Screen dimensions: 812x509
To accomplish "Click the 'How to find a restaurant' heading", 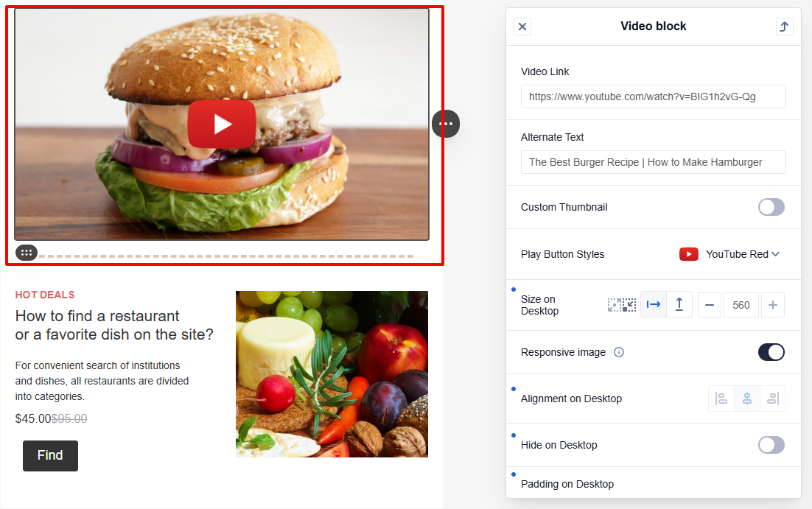I will [x=114, y=325].
